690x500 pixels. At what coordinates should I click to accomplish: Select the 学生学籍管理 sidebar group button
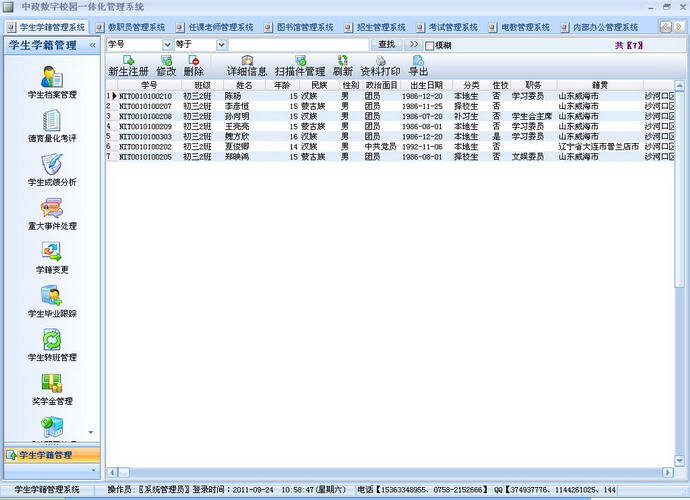52,455
